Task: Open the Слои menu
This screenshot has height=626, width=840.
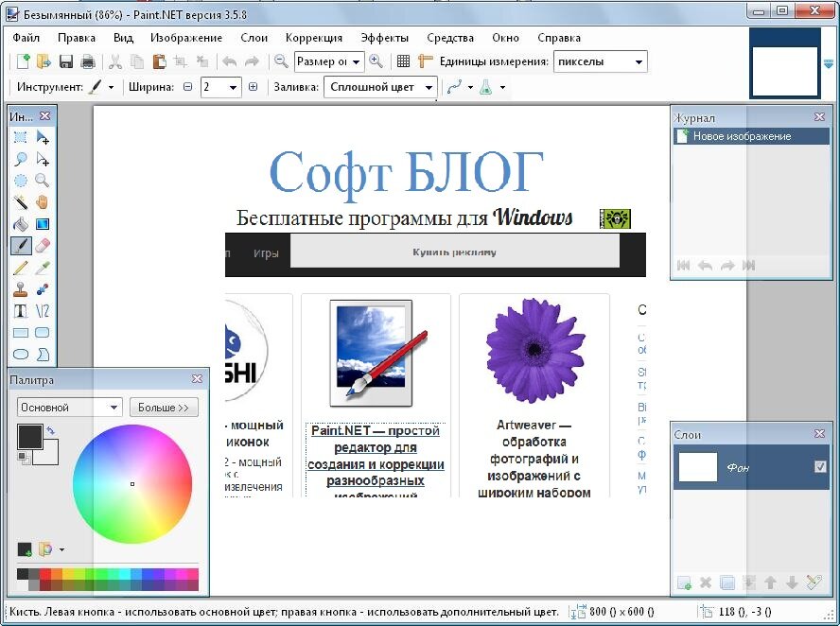Action: pos(254,38)
